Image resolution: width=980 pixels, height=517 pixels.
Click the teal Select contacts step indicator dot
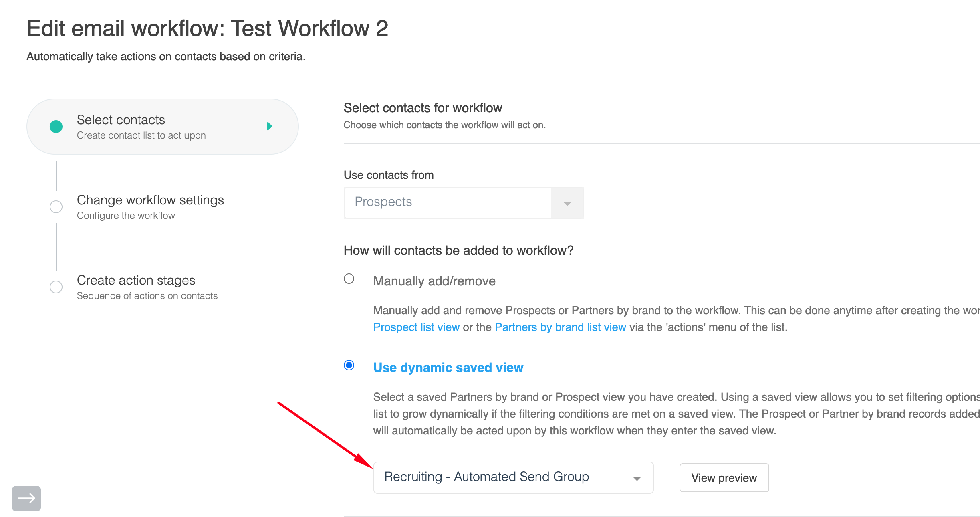56,127
